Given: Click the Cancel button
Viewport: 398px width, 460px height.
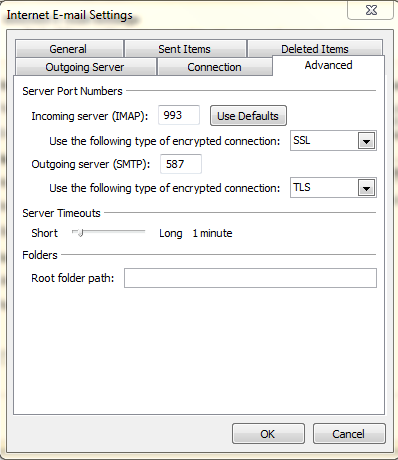Looking at the screenshot, I should point(349,434).
